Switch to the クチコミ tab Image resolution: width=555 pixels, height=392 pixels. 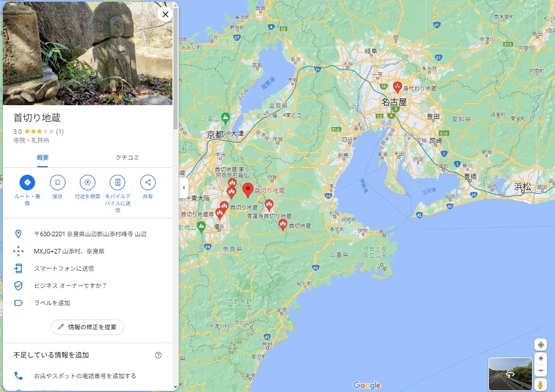coord(128,157)
